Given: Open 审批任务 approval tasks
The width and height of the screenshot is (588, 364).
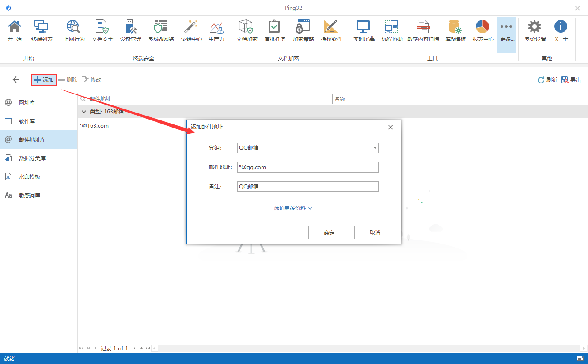Looking at the screenshot, I should [275, 31].
